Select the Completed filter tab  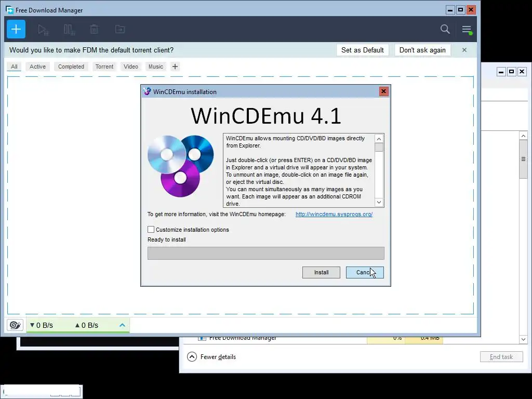coord(71,66)
